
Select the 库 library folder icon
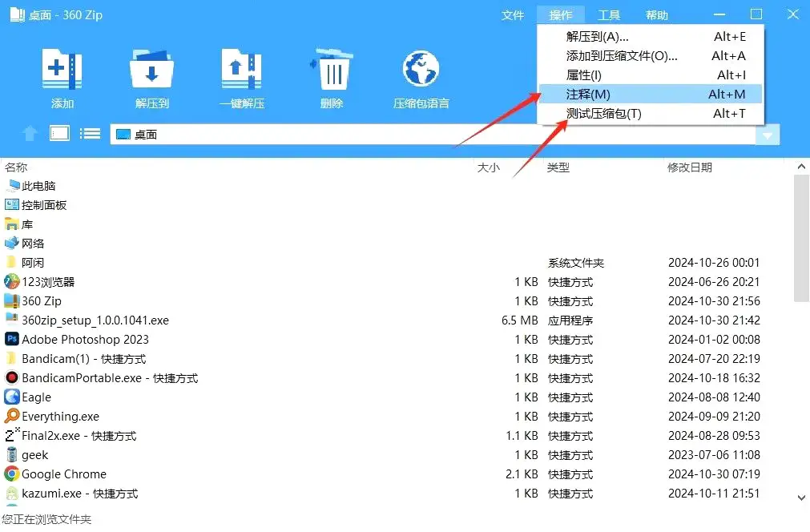[12, 224]
